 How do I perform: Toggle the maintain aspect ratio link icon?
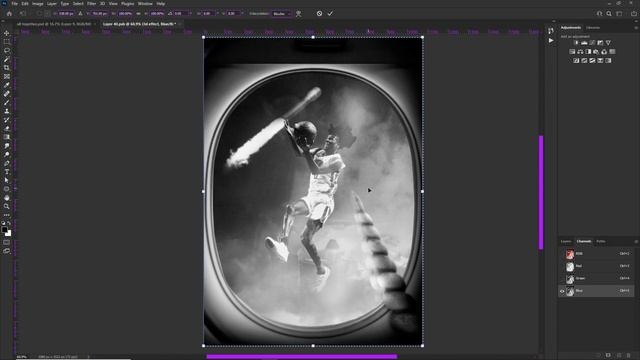138,13
